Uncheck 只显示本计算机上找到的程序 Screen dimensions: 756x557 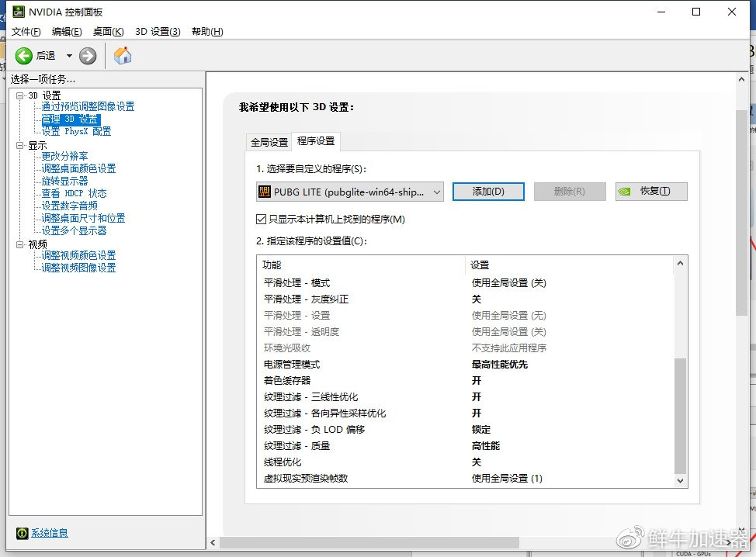click(x=261, y=218)
